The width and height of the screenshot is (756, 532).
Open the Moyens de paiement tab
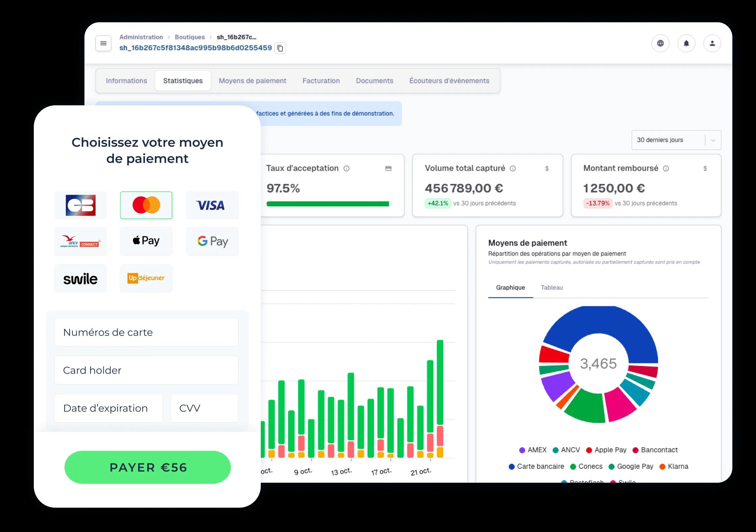tap(252, 80)
